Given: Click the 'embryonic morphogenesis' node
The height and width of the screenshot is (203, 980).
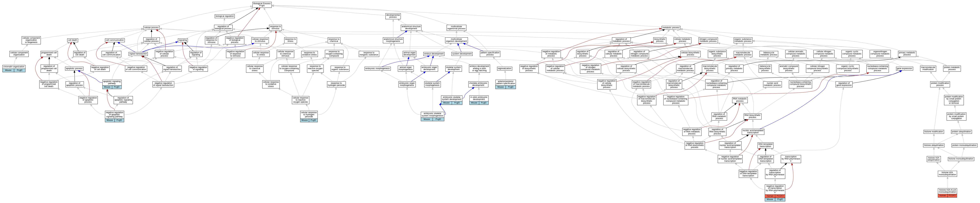Looking at the screenshot, I should point(377,68).
